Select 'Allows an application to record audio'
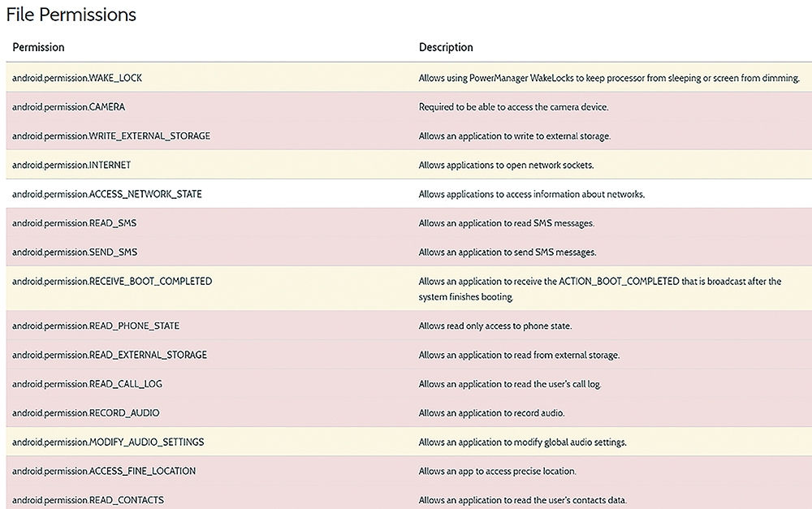 (492, 412)
